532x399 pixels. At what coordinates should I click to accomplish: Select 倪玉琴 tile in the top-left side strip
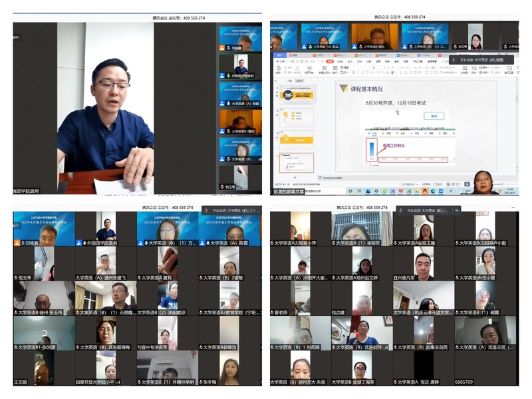click(x=240, y=178)
